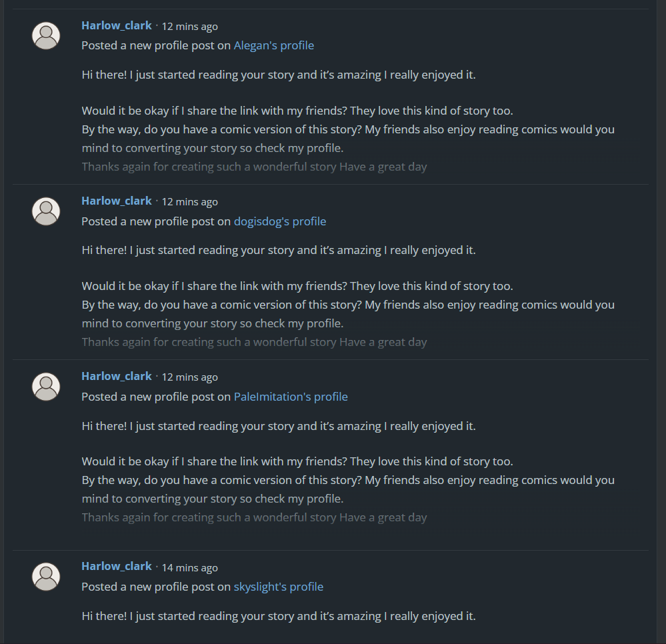This screenshot has width=666, height=644.
Task: Click Harlow_clark's avatar on the first post
Action: 45,35
